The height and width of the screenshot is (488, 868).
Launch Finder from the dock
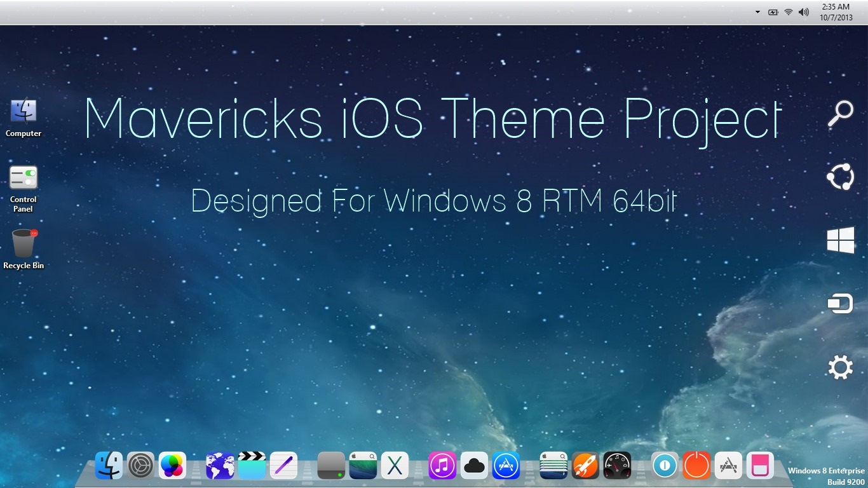pyautogui.click(x=109, y=466)
